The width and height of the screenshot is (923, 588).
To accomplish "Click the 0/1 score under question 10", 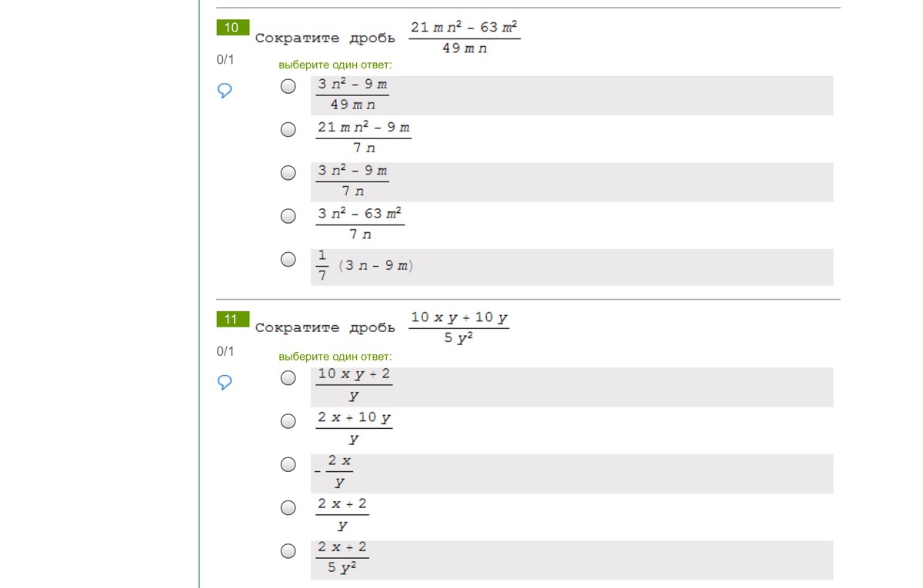I will [x=225, y=59].
